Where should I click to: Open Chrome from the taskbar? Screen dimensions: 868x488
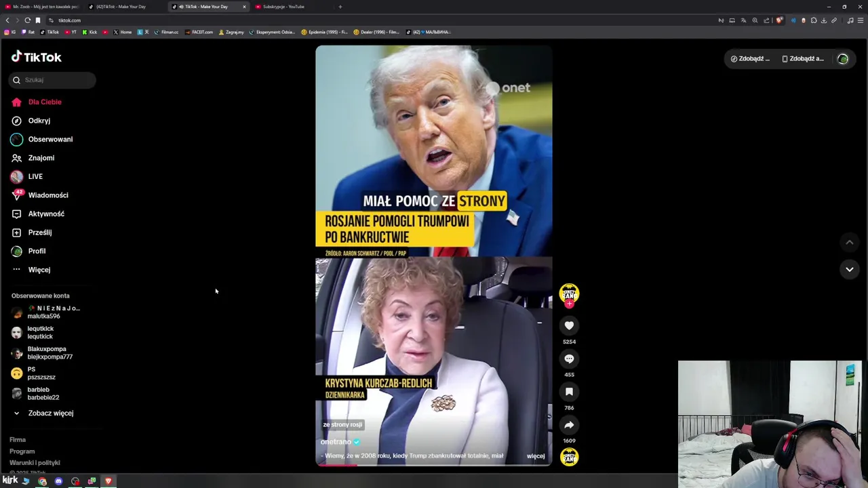coord(42,481)
